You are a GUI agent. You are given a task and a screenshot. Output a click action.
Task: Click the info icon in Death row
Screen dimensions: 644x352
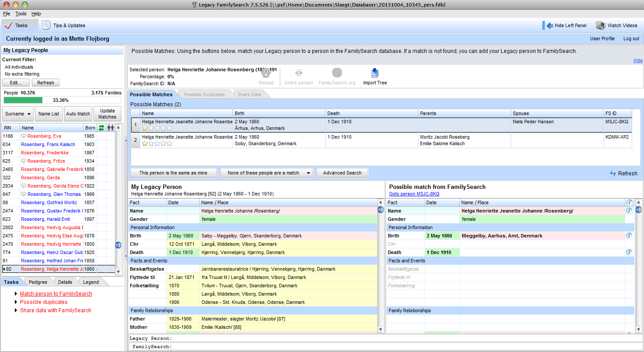[x=629, y=252]
